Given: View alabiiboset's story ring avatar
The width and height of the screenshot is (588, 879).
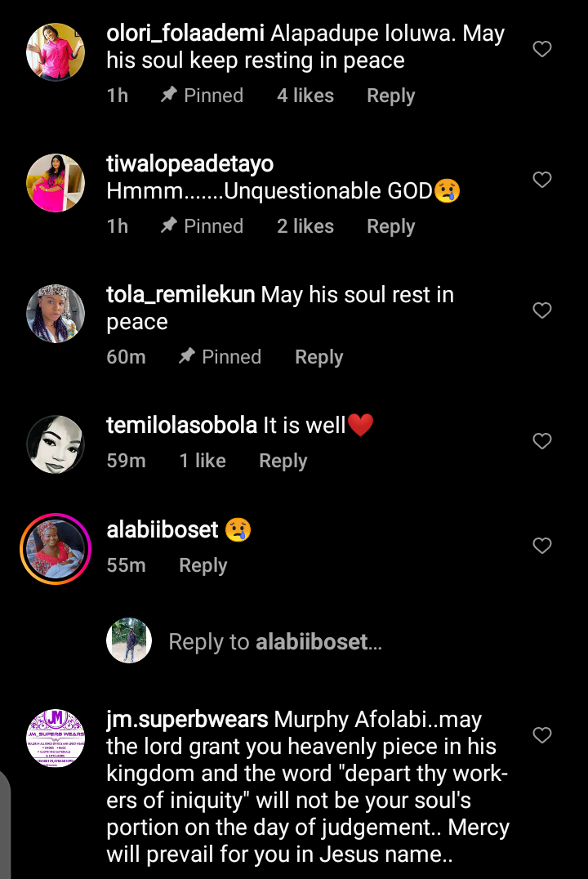Looking at the screenshot, I should 56,549.
